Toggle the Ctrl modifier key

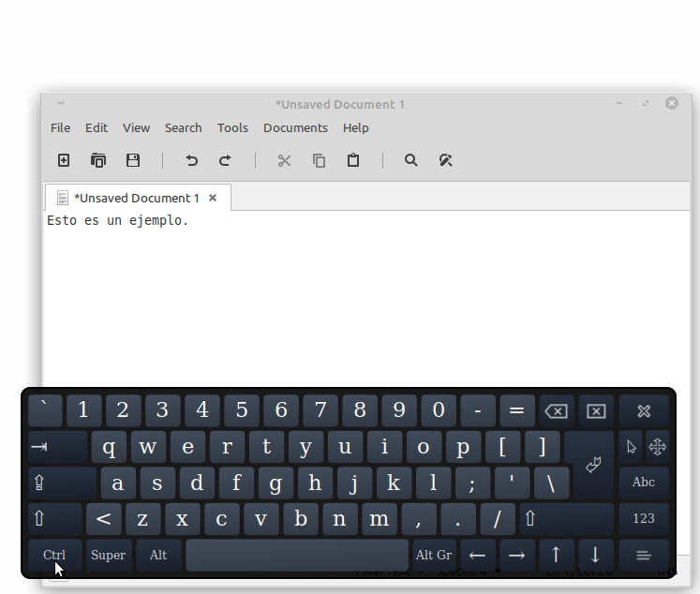(x=54, y=555)
